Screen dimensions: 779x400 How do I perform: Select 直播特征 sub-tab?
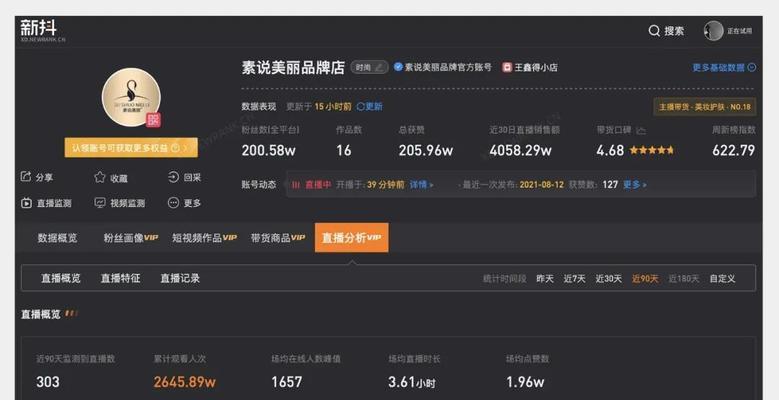pyautogui.click(x=120, y=278)
